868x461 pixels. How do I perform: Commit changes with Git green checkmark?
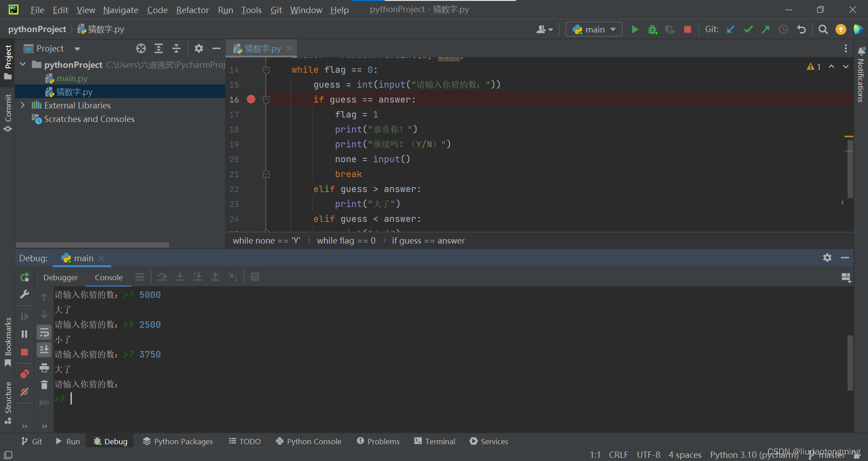tap(748, 29)
